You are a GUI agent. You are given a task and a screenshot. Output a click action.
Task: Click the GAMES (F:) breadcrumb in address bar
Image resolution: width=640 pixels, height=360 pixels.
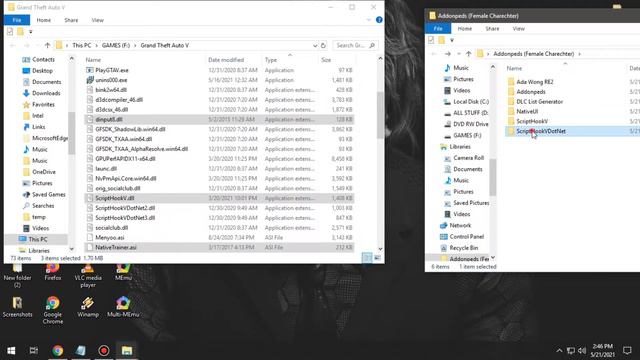[x=116, y=45]
